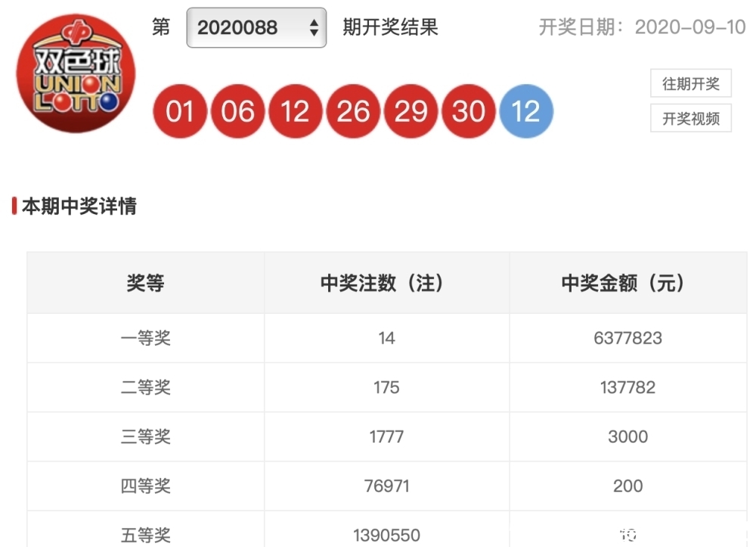Select the red ball numbered 06
756x547 pixels.
237,111
